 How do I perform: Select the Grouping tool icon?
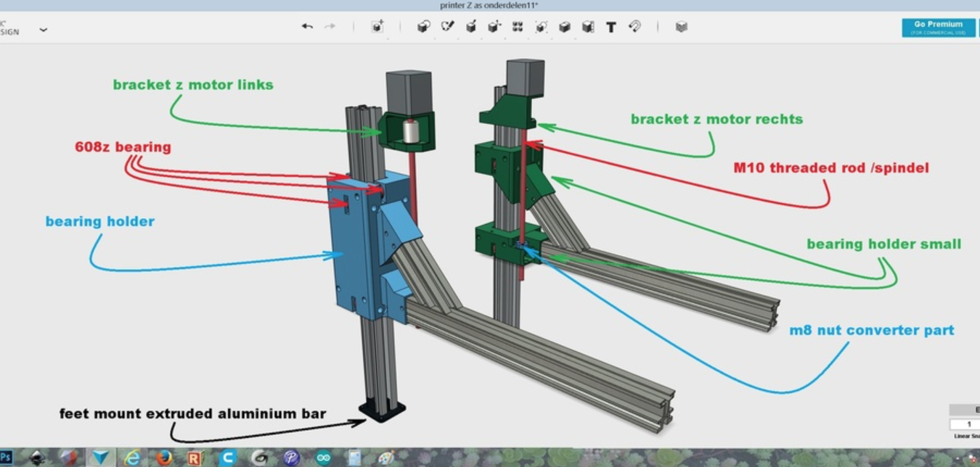541,27
